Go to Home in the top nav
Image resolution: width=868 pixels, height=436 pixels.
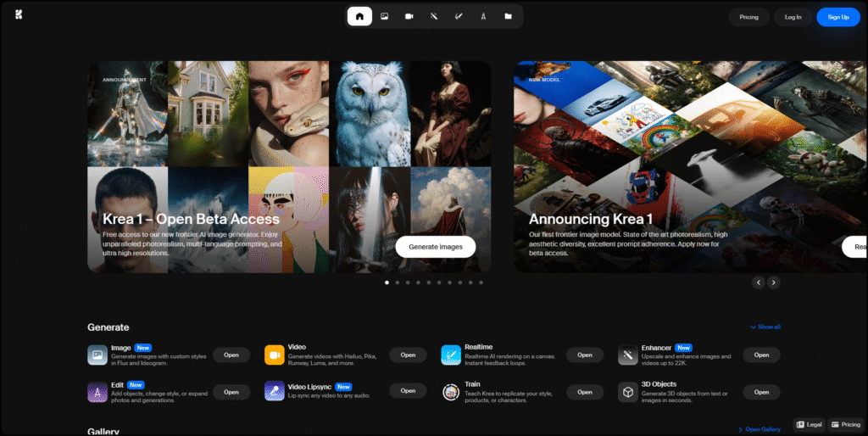359,17
